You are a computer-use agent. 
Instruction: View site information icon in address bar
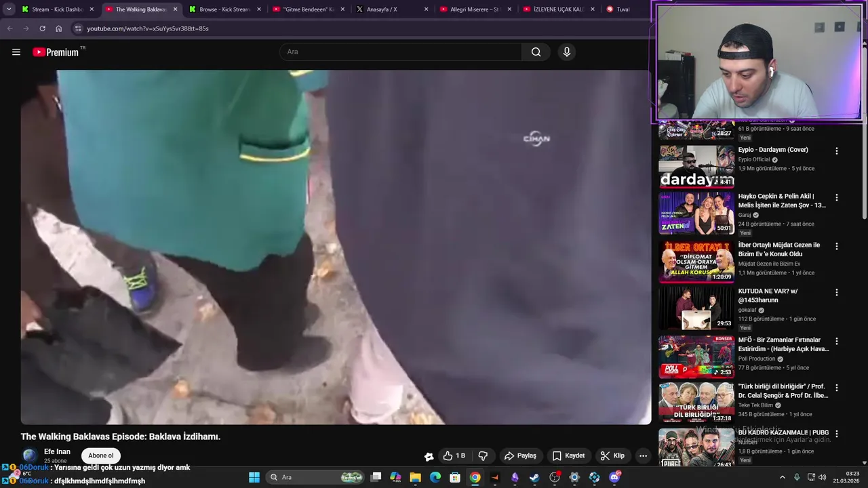point(78,28)
